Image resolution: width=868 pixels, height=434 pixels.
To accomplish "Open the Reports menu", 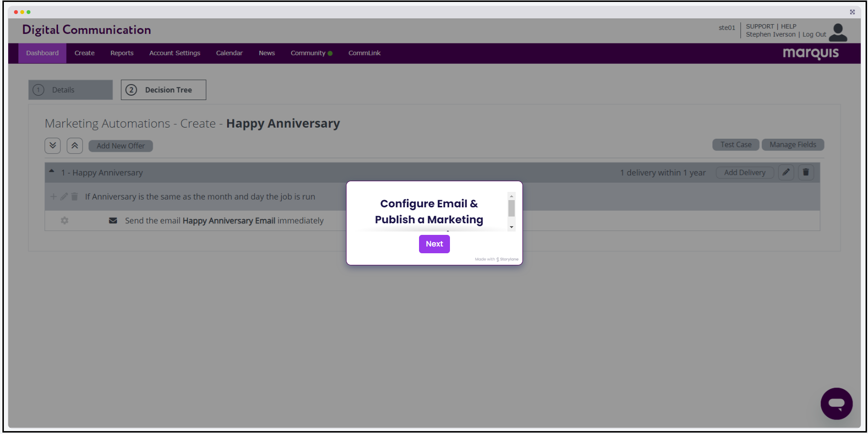I will point(122,53).
